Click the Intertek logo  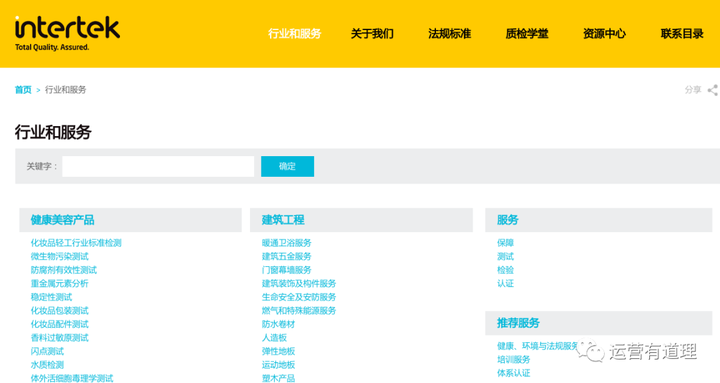click(68, 33)
